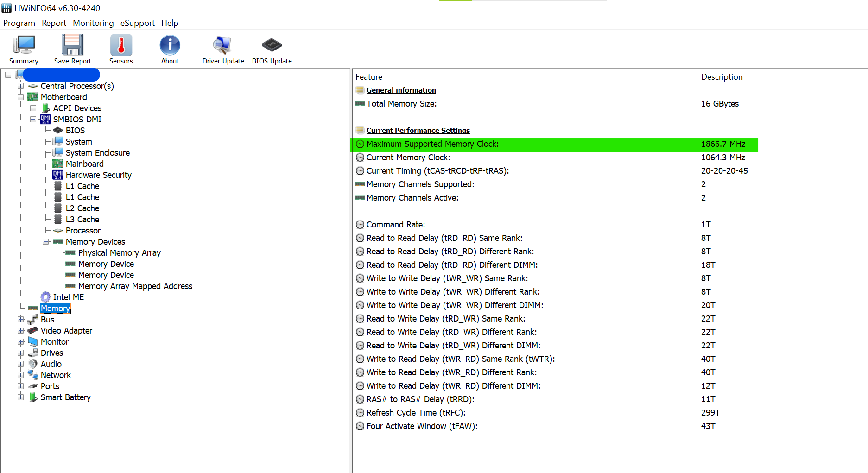Viewport: 868px width, 473px height.
Task: Click the Intel ME icon
Action: (x=45, y=297)
